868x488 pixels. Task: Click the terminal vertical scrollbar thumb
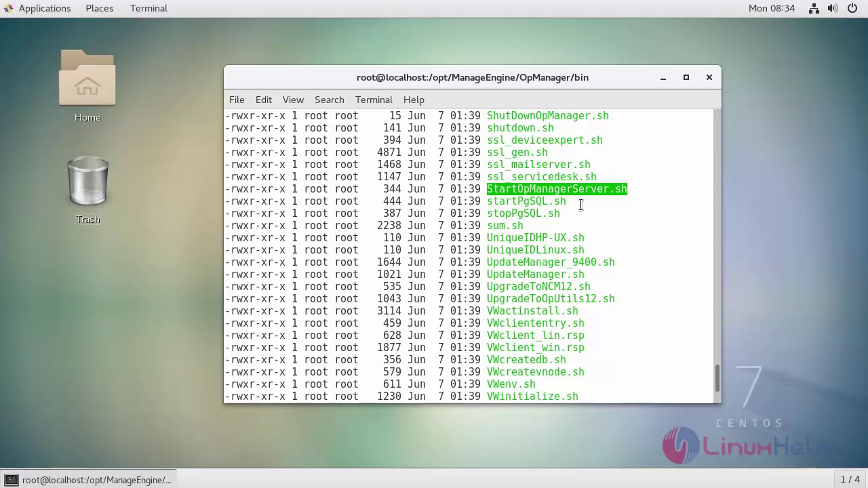coord(717,378)
